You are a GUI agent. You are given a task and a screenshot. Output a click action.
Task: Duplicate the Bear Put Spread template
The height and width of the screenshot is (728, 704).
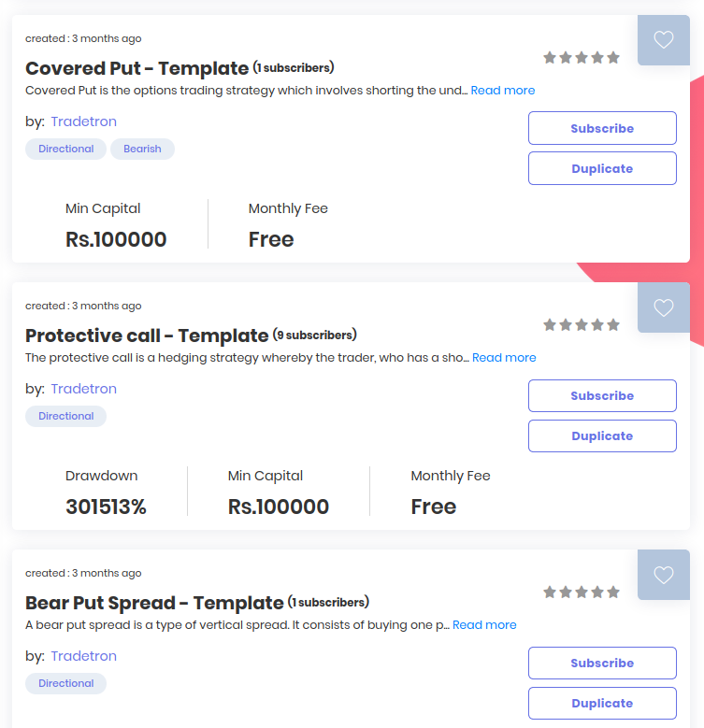[x=602, y=704]
